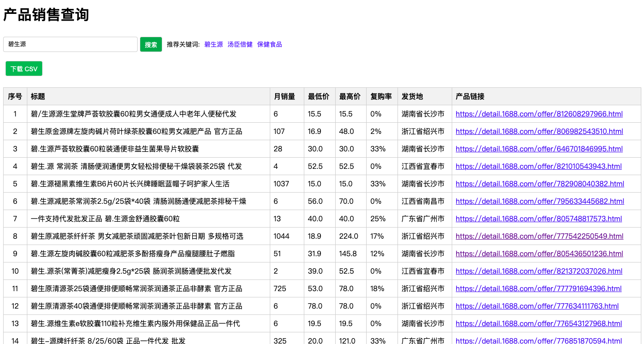Open link offer/806982543510.html
This screenshot has height=344, width=644.
coord(540,131)
